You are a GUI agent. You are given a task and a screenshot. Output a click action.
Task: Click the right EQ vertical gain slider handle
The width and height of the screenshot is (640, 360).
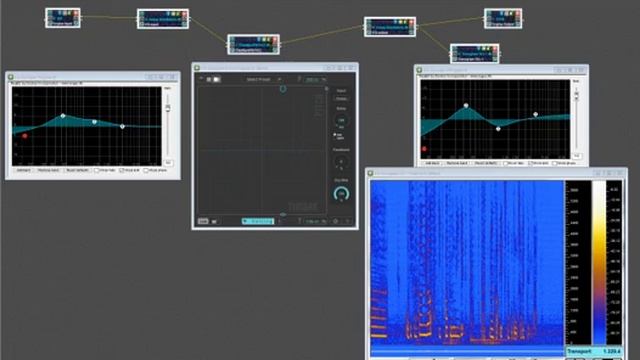[x=576, y=95]
